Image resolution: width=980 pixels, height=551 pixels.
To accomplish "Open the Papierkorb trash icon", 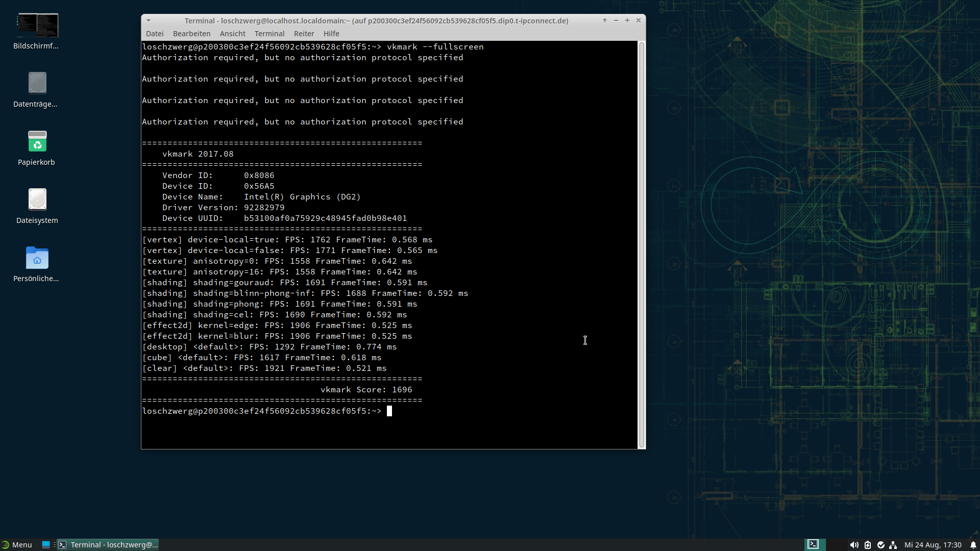I will pos(37,141).
